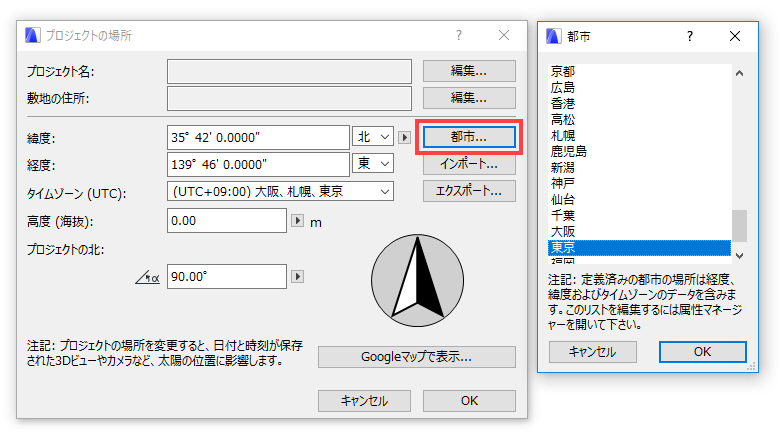Click the 経度 field showing 139° 46' 0.0000"
The width and height of the screenshot is (784, 436).
click(258, 164)
